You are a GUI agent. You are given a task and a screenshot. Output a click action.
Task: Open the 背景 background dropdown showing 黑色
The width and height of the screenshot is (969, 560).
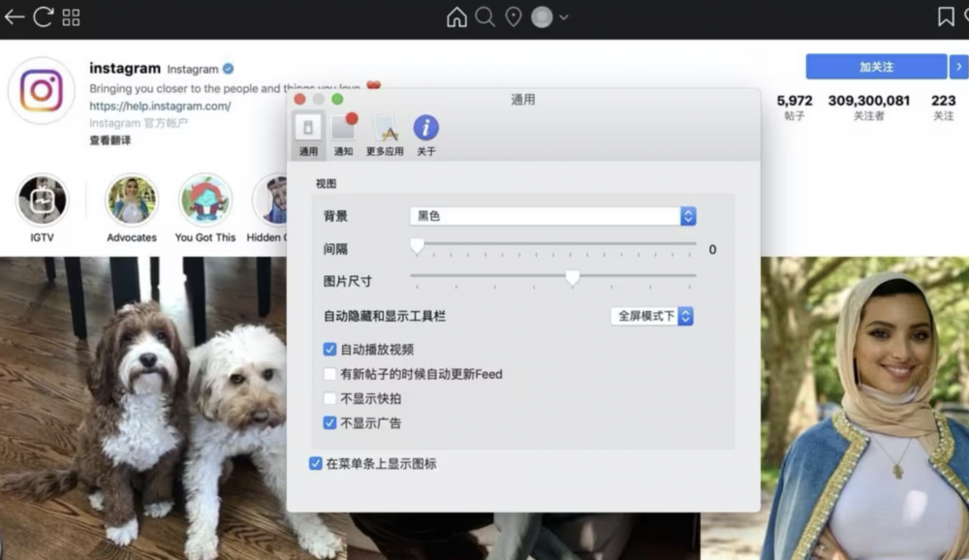553,216
